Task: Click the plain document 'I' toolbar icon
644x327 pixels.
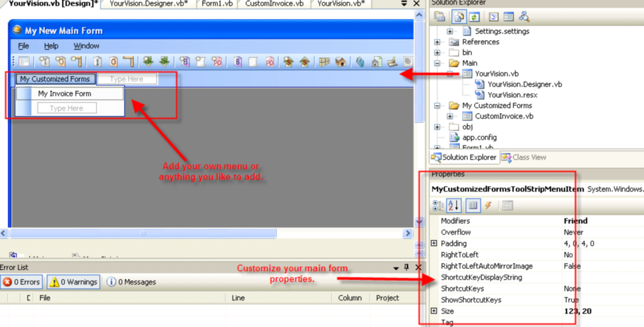Action: coord(97,62)
